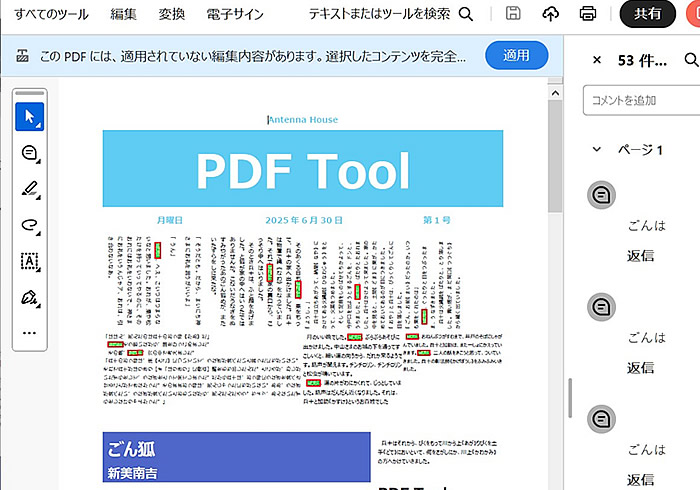Click 返信 under the first comment
The image size is (700, 490).
click(x=640, y=256)
